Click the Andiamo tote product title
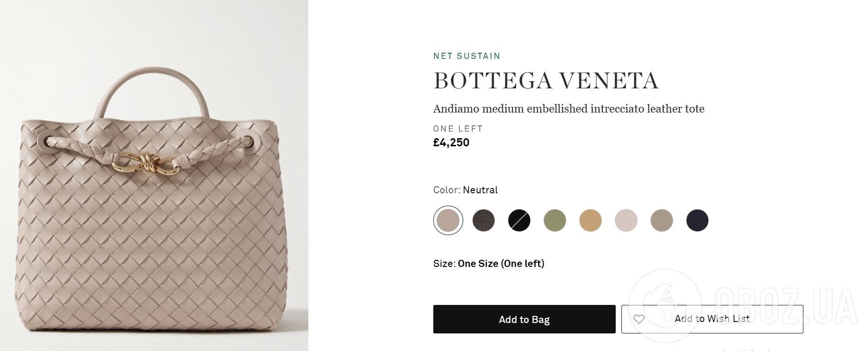This screenshot has width=868, height=351. (568, 109)
